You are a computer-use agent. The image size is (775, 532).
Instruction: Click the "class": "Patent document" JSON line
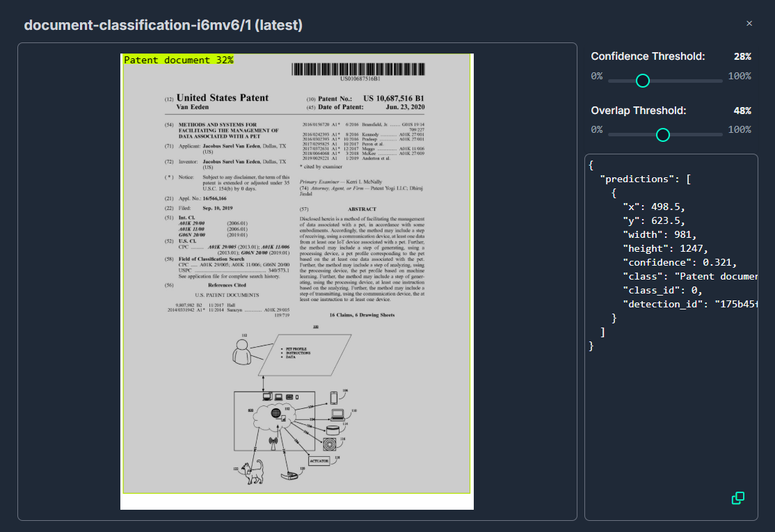coord(690,276)
